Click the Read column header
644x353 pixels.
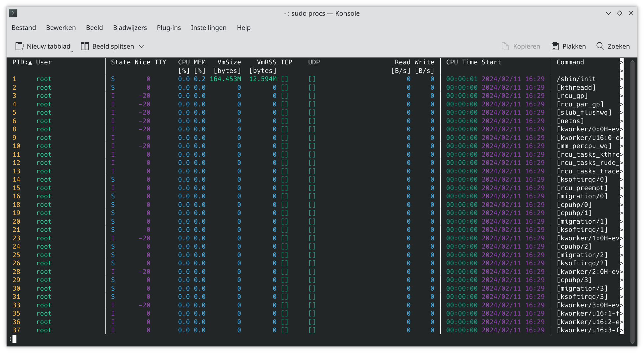pyautogui.click(x=402, y=62)
